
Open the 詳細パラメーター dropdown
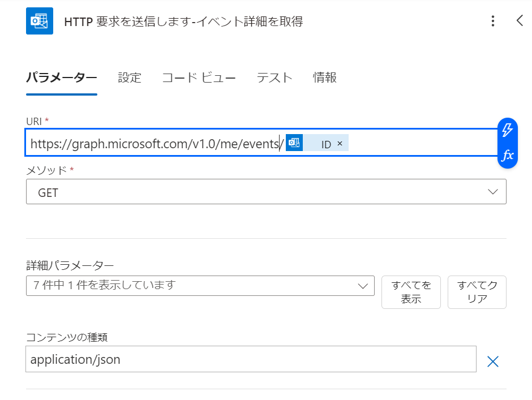pos(200,286)
